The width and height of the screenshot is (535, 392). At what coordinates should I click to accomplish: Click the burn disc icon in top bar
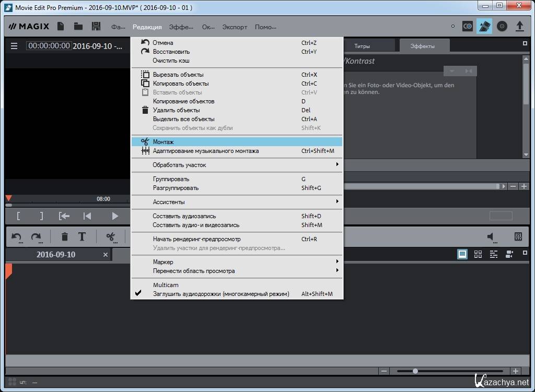click(502, 26)
